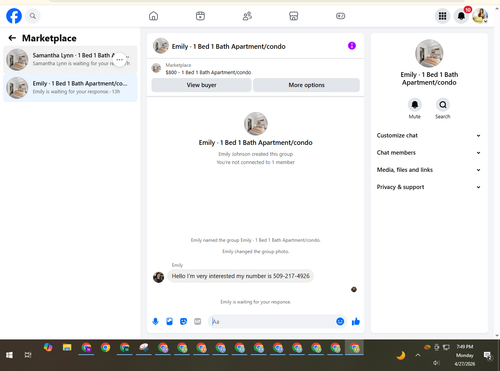
Task: Choose a sticker icon
Action: click(x=183, y=321)
